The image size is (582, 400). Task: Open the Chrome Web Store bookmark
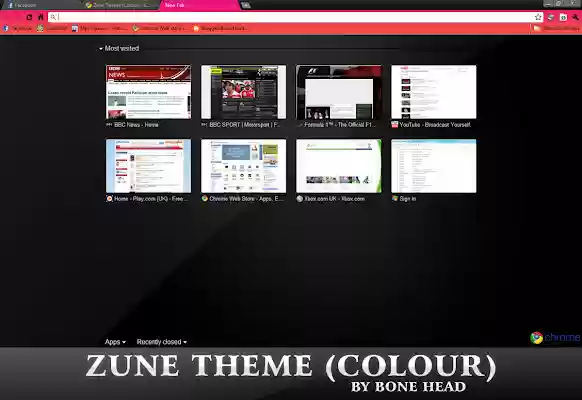[160, 28]
